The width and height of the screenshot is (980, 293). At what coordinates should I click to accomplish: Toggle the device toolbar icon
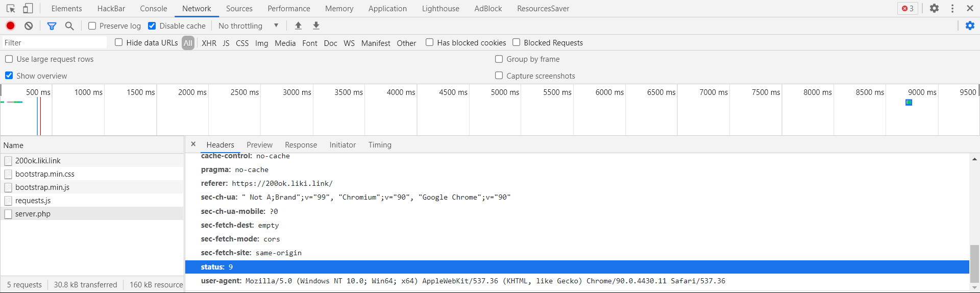pos(28,9)
